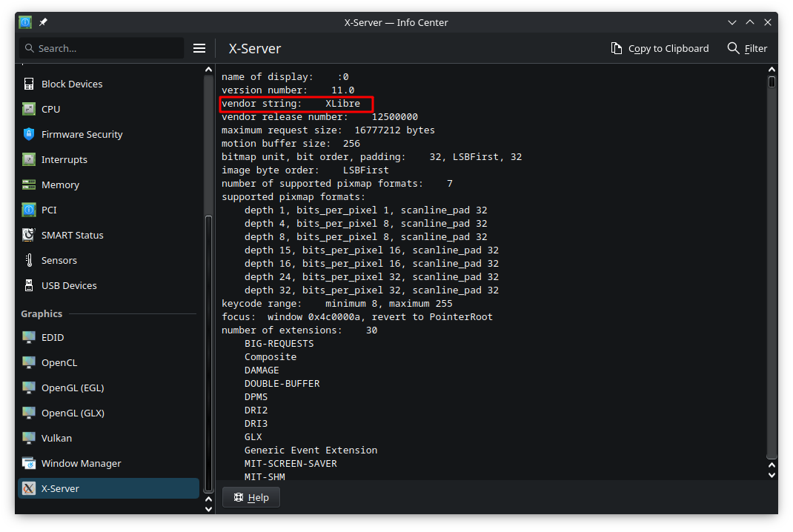
Task: Open the CPU module icon
Action: 29,109
